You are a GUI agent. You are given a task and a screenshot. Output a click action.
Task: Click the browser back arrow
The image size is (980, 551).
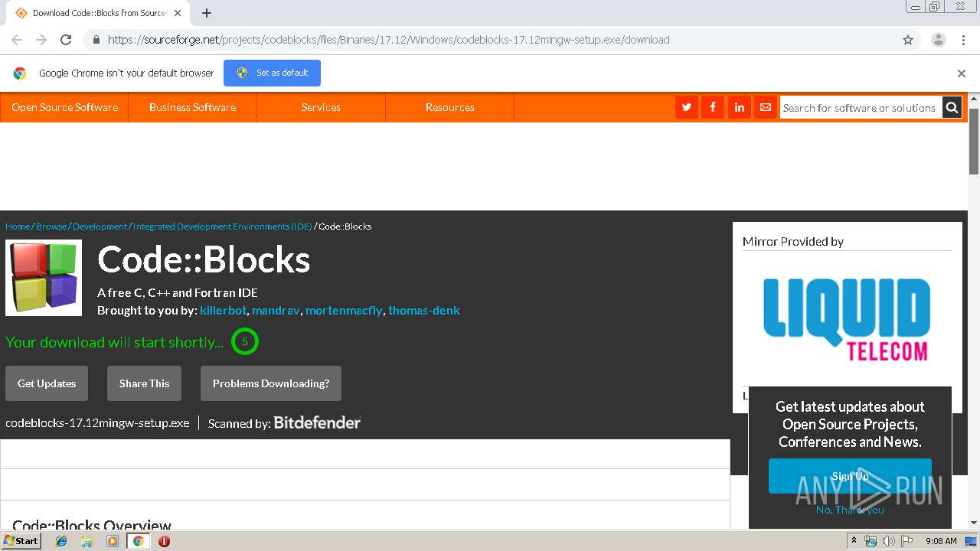click(17, 40)
